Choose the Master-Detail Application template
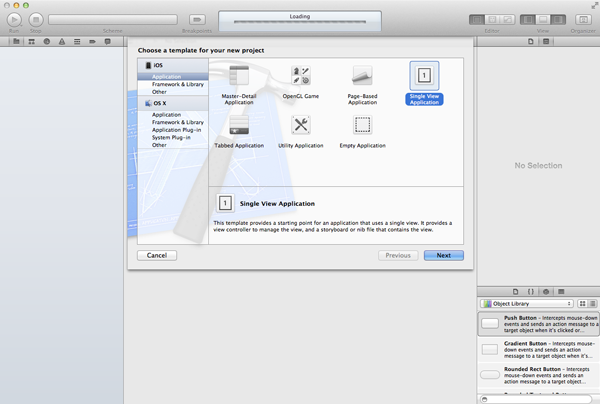The height and width of the screenshot is (404, 600). 239,85
